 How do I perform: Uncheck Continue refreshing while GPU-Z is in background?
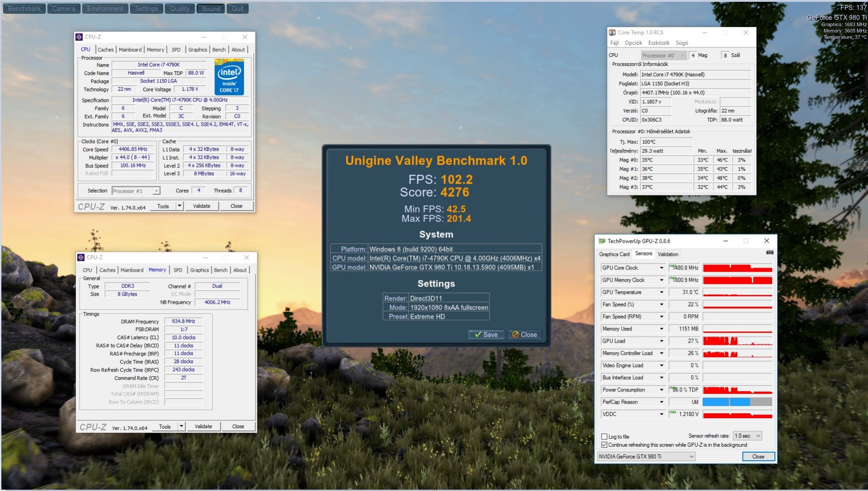click(604, 445)
